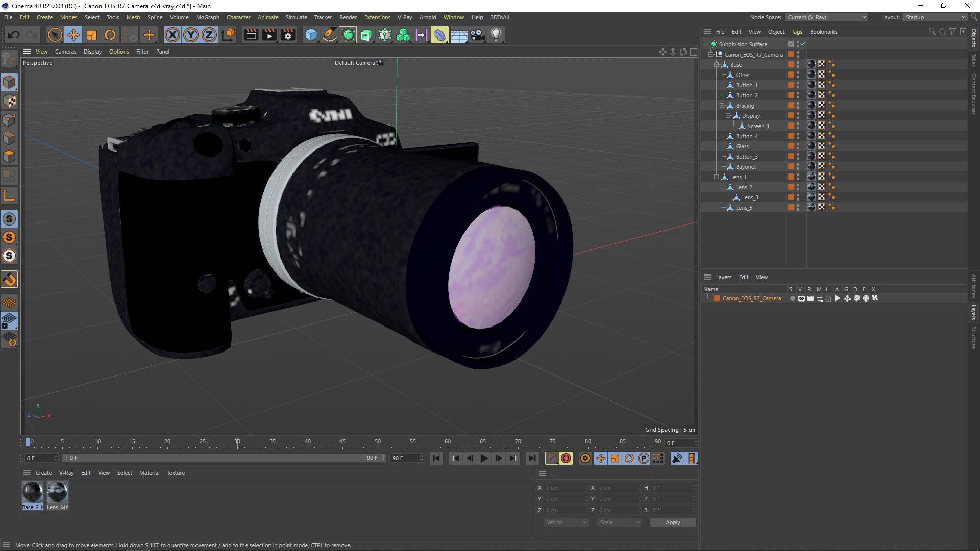
Task: Select the Live Selection tool
Action: 55,35
